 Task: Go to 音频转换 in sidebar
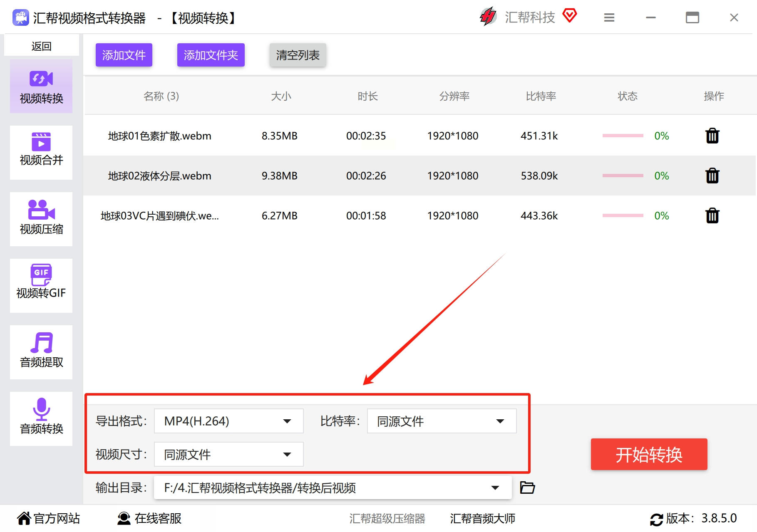pos(41,418)
